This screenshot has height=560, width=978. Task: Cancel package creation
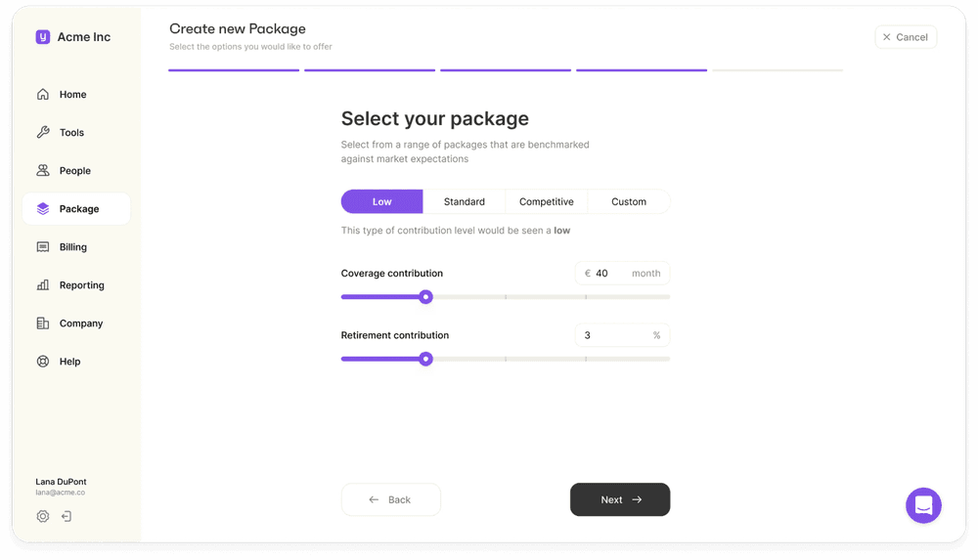pos(906,37)
